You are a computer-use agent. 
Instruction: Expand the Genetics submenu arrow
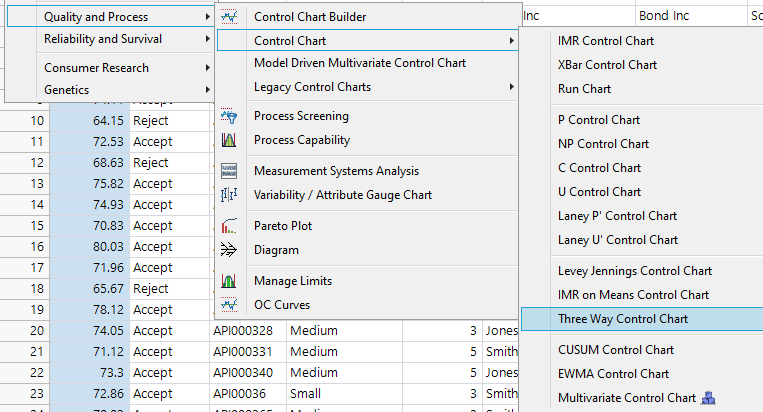point(207,90)
